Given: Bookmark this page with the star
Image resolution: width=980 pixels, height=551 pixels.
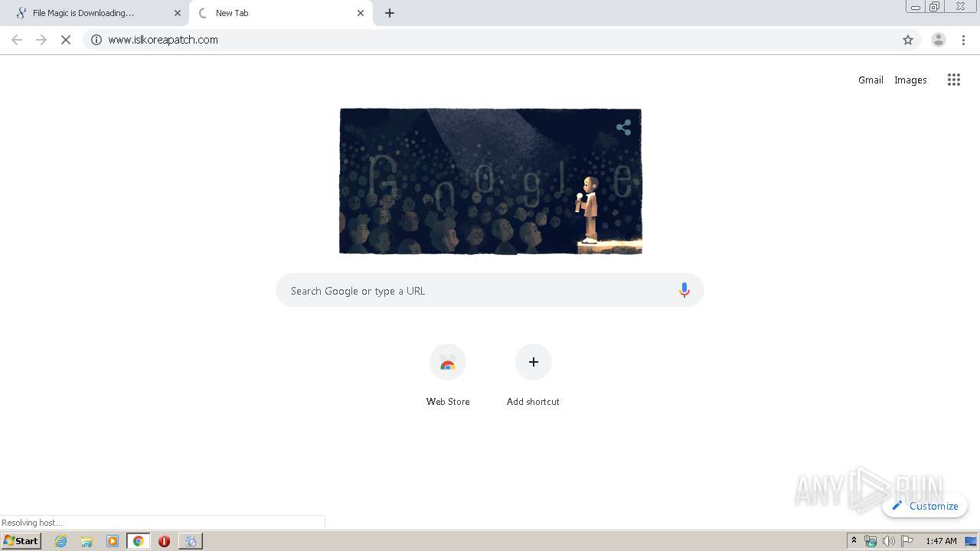Looking at the screenshot, I should (x=908, y=40).
